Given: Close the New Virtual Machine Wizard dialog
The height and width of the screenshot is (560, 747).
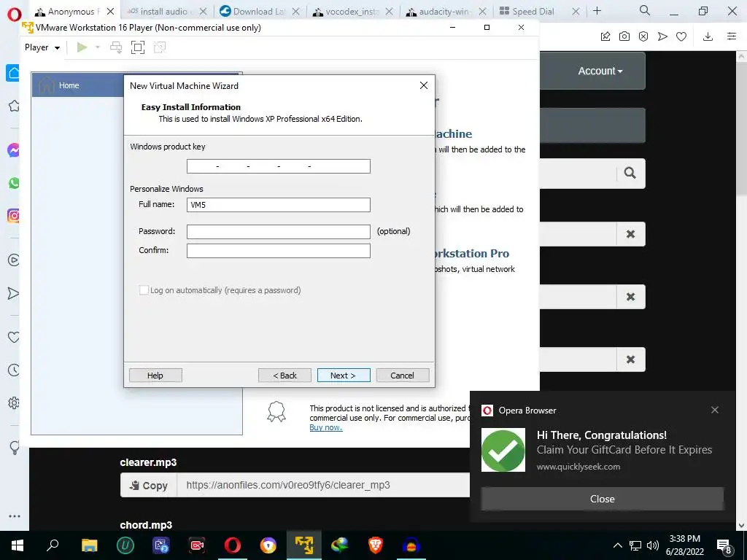Looking at the screenshot, I should pyautogui.click(x=424, y=85).
